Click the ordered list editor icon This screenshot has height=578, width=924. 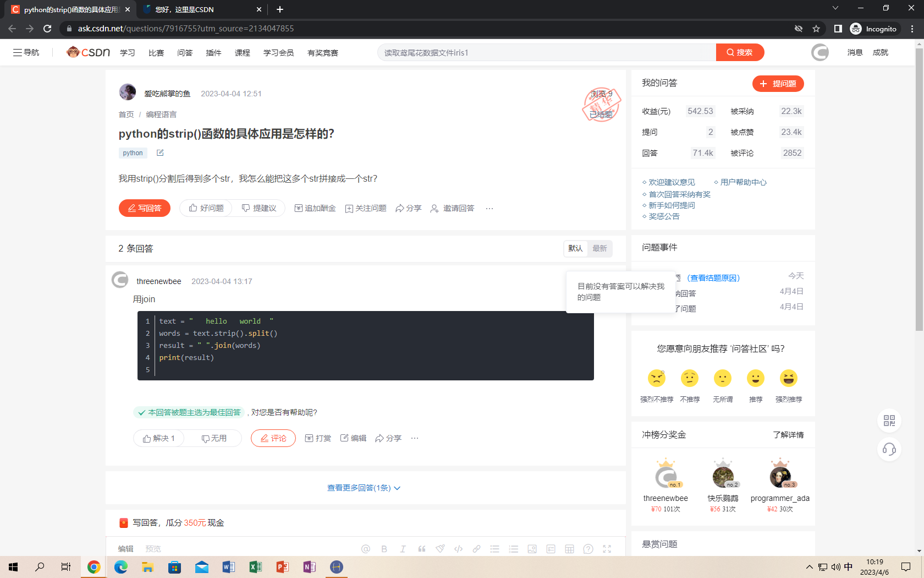point(514,549)
